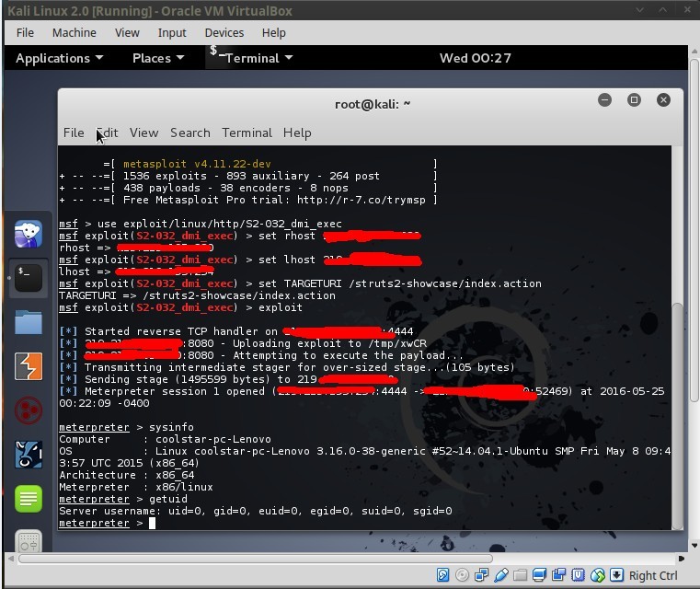Launch Burp Suite from the dock
This screenshot has width=700, height=589.
tap(29, 366)
